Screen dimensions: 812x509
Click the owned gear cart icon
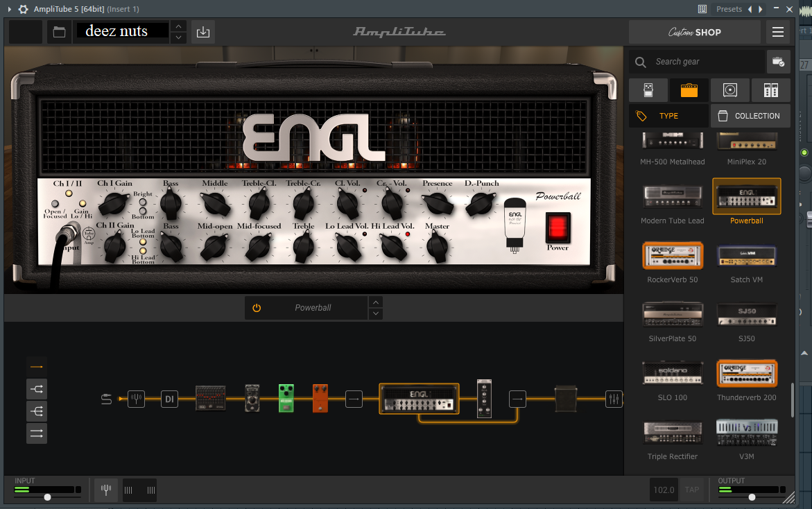point(778,62)
